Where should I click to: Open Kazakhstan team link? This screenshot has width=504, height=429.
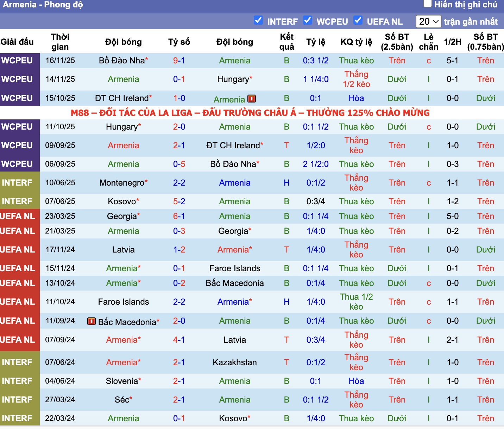(235, 362)
